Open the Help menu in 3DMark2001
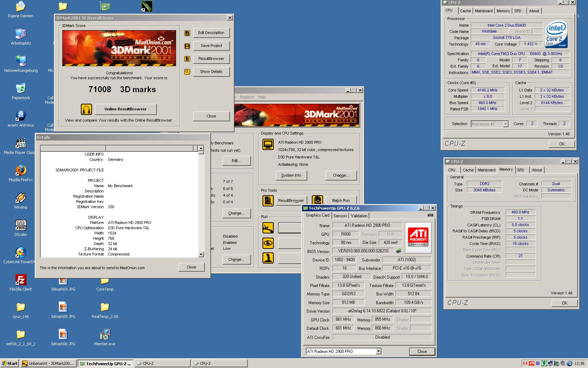The height and width of the screenshot is (368, 588). pos(262,97)
